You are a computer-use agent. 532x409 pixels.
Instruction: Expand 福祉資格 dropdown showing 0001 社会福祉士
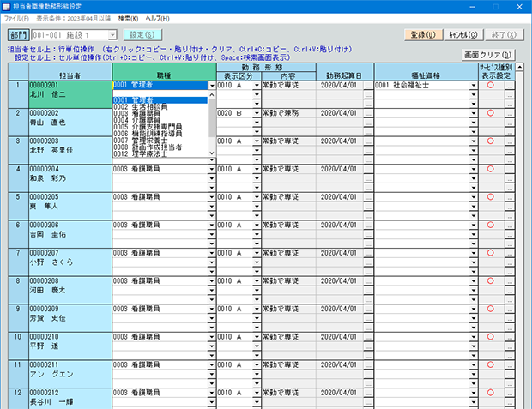(x=474, y=86)
